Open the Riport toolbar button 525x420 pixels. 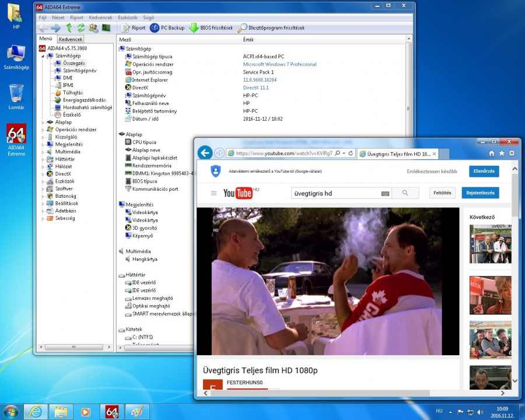[133, 28]
